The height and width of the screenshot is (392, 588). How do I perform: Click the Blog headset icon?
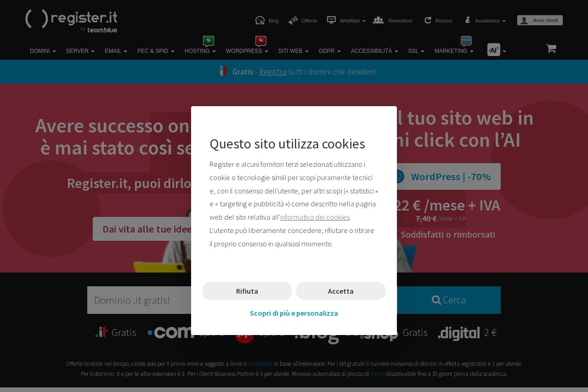pos(260,20)
